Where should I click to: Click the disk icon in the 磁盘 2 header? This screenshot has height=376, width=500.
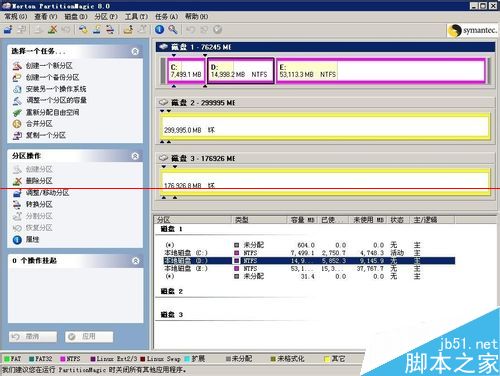point(163,102)
